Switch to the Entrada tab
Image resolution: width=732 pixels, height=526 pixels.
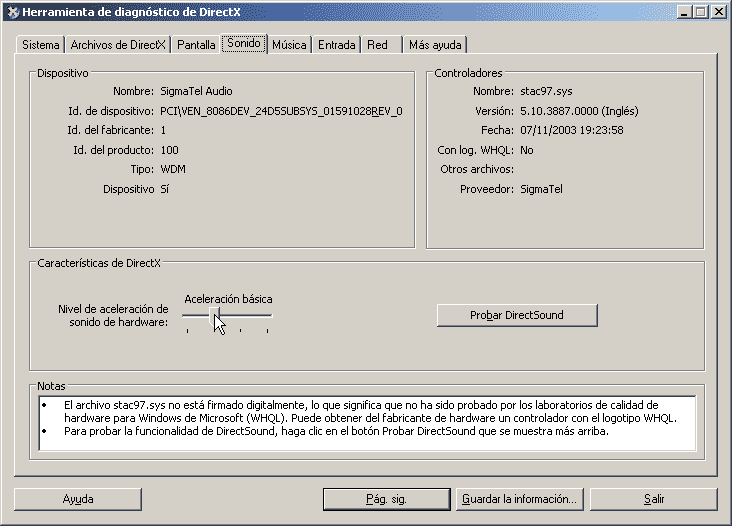337,45
